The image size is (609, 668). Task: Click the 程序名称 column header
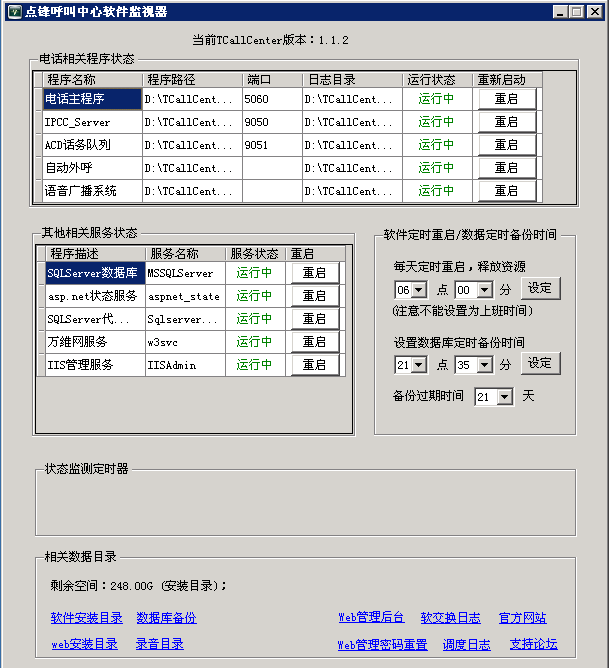tap(92, 80)
